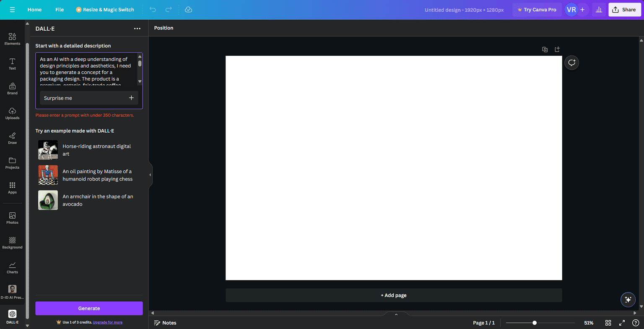Image resolution: width=644 pixels, height=329 pixels.
Task: Toggle fullscreen presentation mode
Action: tap(622, 323)
